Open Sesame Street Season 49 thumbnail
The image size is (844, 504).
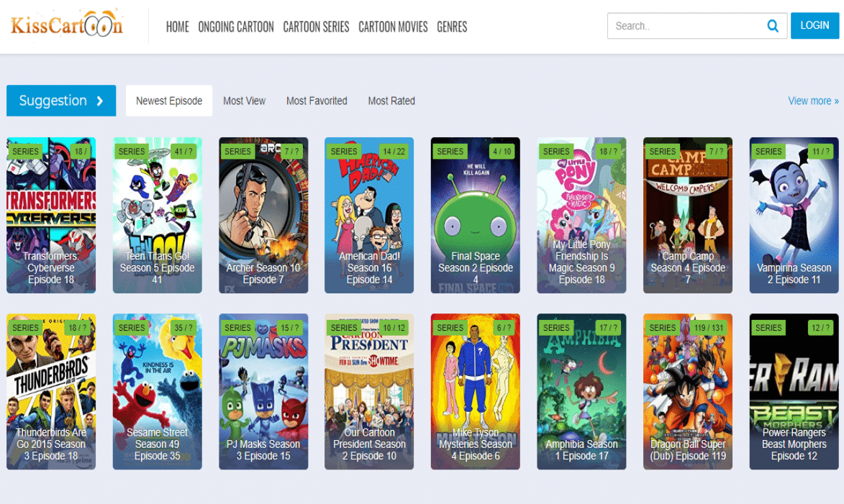coord(157,392)
